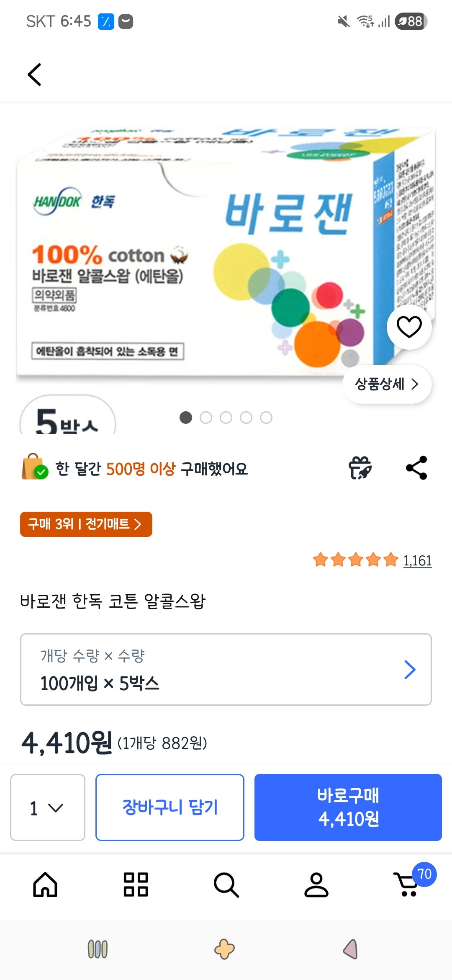The height and width of the screenshot is (980, 452).
Task: Tap the back arrow at top left
Action: [x=35, y=74]
